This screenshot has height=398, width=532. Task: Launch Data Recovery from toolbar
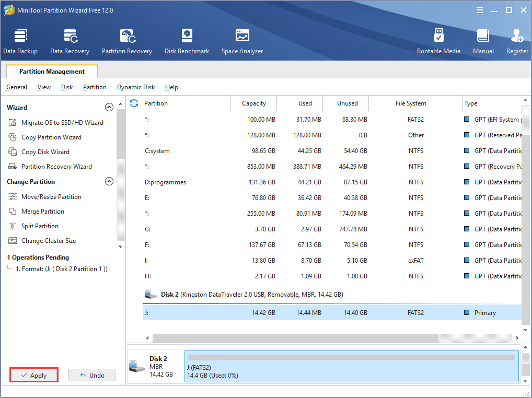tap(70, 41)
